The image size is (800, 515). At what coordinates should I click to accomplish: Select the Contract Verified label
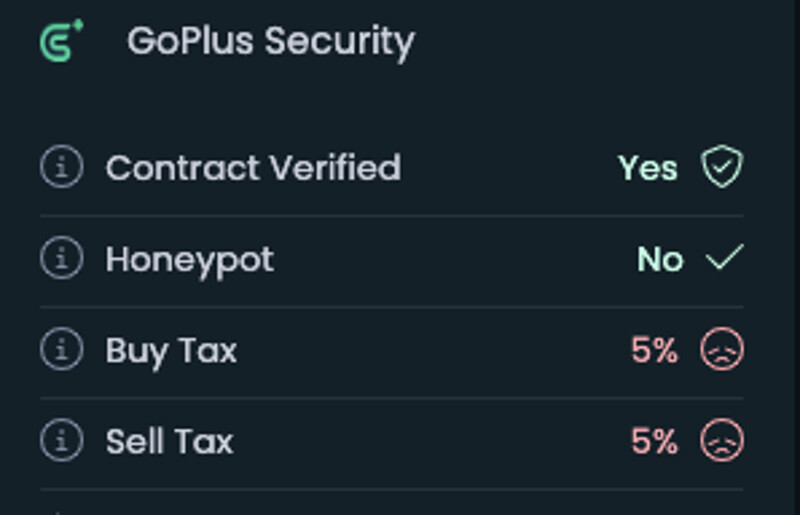coord(253,167)
